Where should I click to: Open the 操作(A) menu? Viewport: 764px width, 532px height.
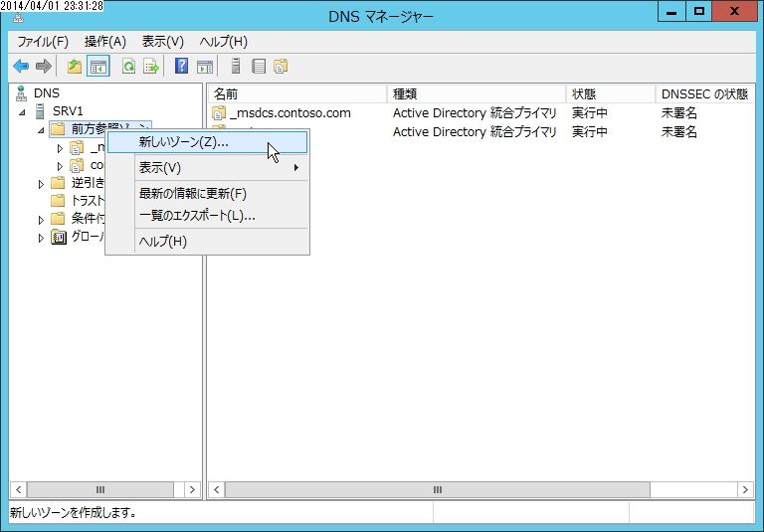tap(104, 42)
